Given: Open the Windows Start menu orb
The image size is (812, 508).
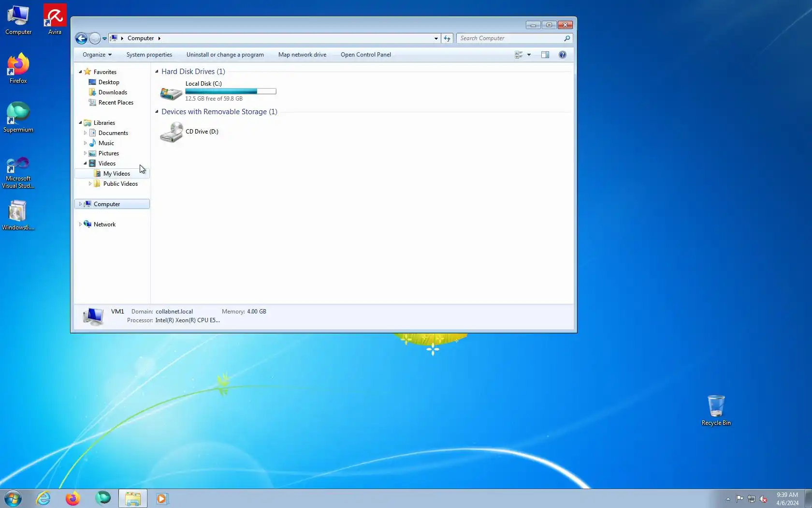Looking at the screenshot, I should 13,498.
